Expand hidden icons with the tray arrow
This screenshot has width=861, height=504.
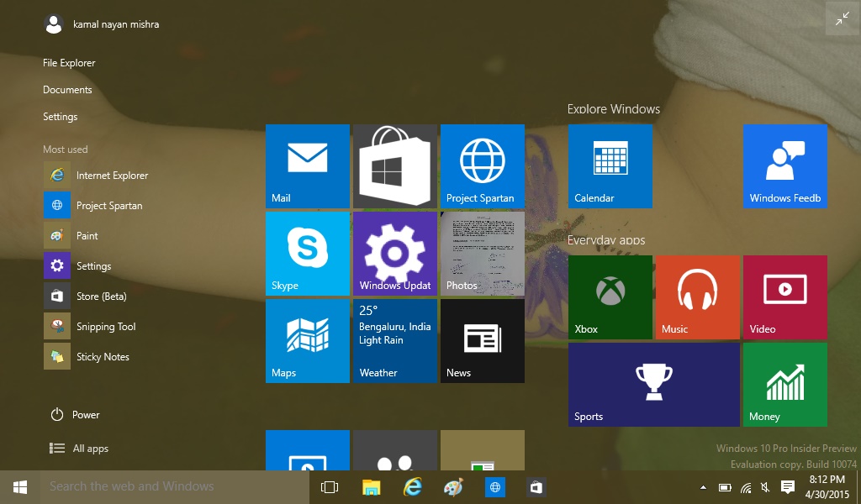pyautogui.click(x=704, y=486)
